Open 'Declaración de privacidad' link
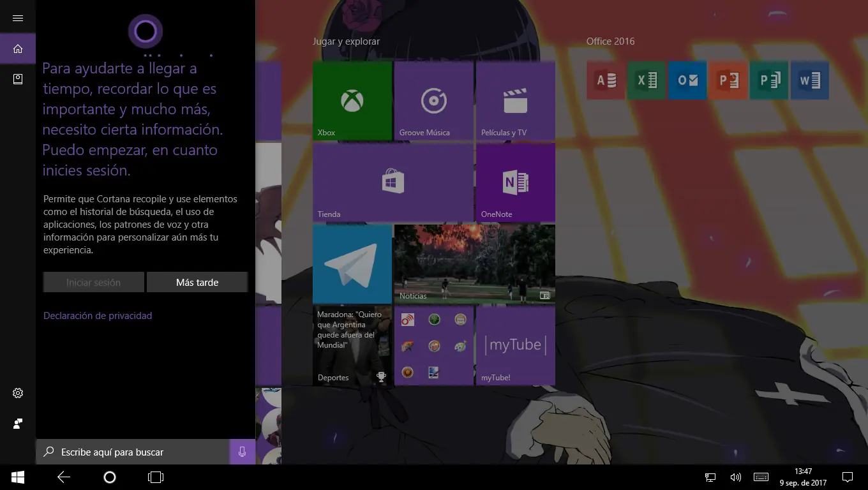 98,316
